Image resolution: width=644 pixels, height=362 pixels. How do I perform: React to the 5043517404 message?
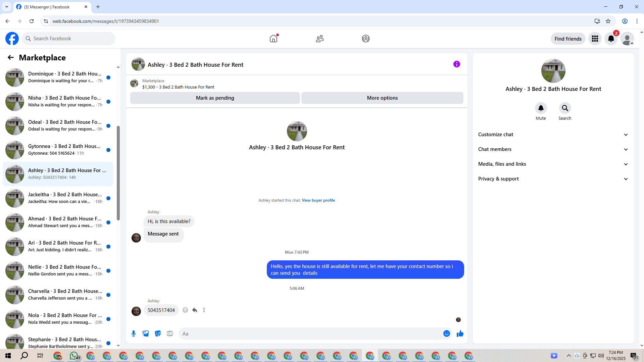click(185, 310)
